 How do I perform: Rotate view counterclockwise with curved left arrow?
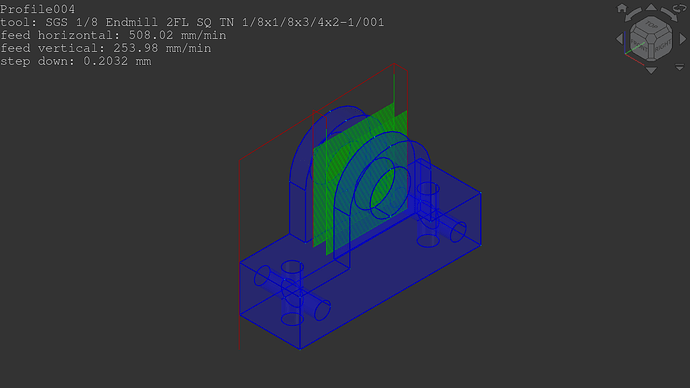pyautogui.click(x=633, y=15)
